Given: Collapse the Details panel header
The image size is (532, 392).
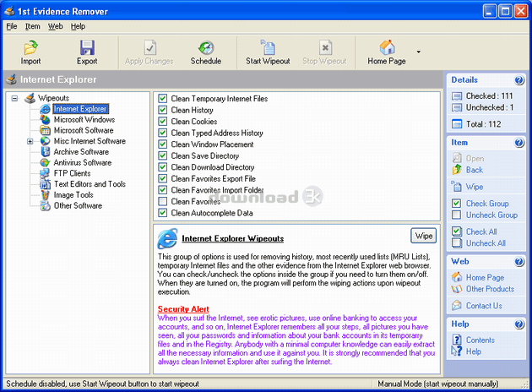Looking at the screenshot, I should point(518,80).
